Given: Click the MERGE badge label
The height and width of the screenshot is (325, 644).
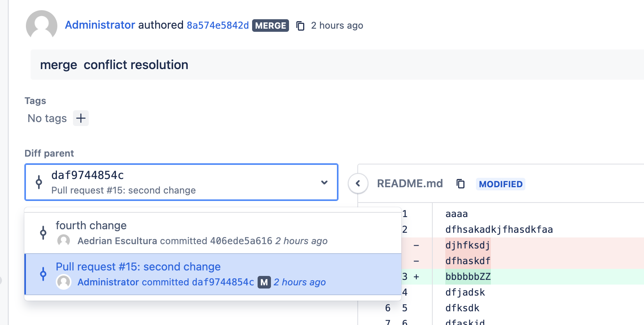Looking at the screenshot, I should 271,26.
